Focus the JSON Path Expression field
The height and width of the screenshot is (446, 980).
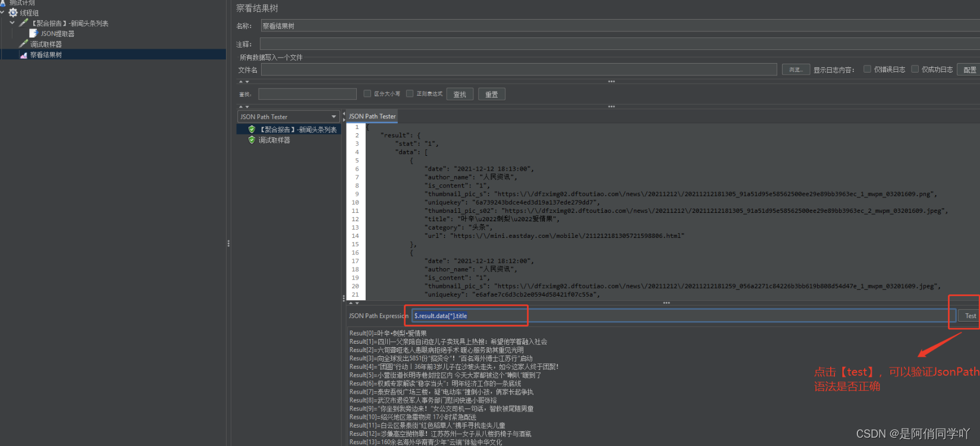click(684, 316)
